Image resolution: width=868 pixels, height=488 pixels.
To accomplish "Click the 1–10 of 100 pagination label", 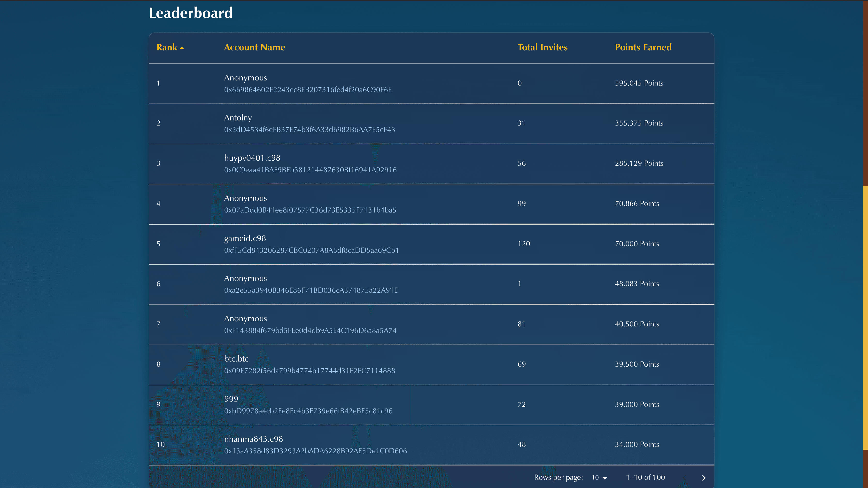I will pos(645,478).
